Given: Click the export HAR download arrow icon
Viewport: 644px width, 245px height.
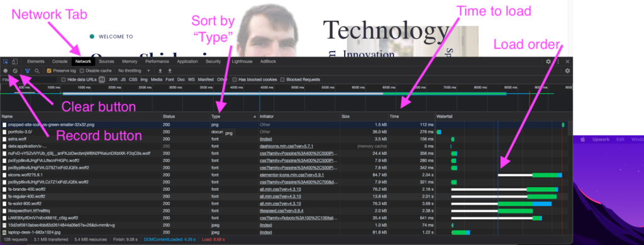Looking at the screenshot, I should pos(170,71).
